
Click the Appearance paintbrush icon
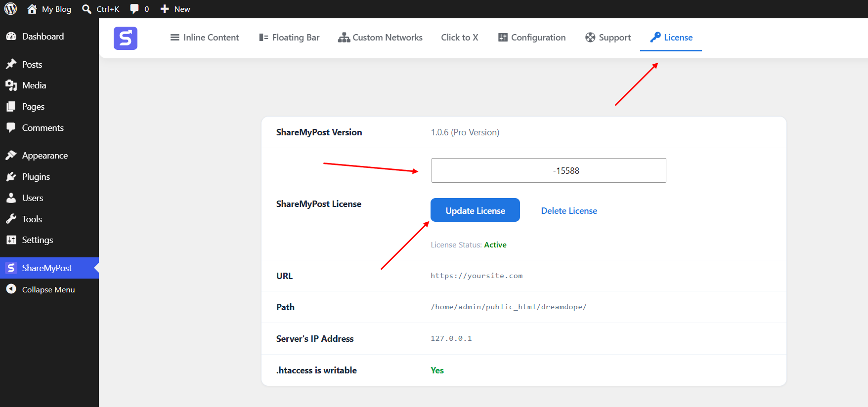[11, 156]
